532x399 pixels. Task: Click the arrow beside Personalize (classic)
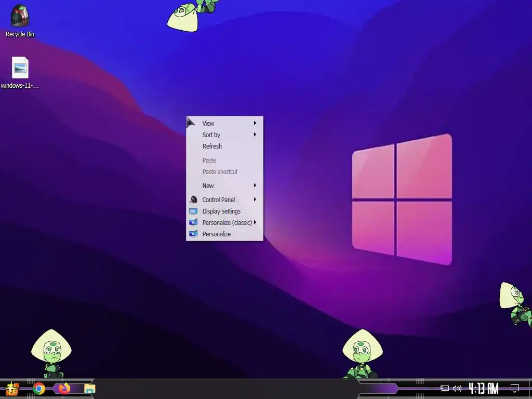[255, 222]
